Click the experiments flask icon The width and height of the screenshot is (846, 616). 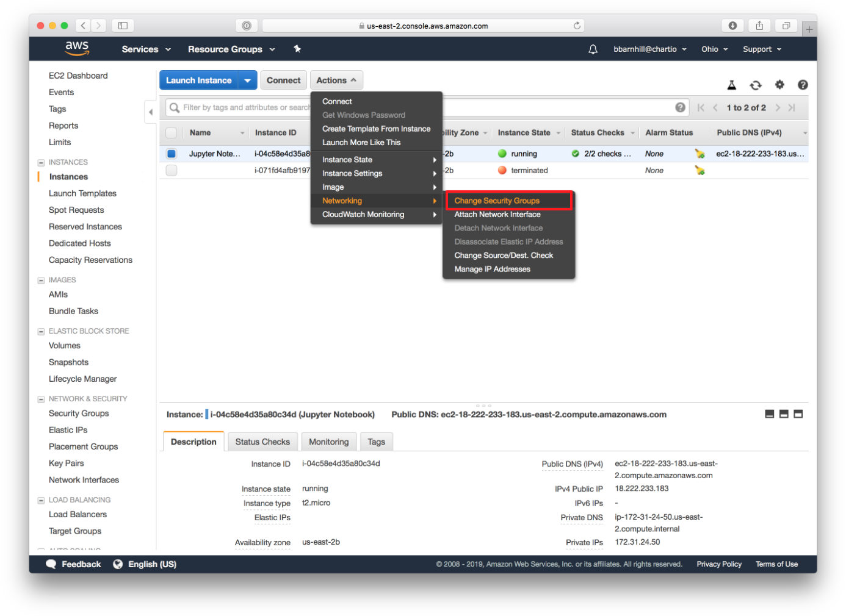coord(732,85)
